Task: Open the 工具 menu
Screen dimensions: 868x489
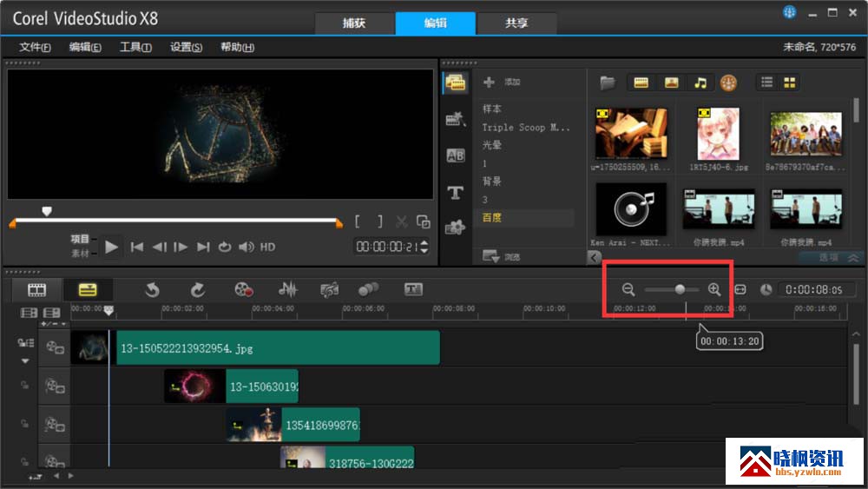Action: coord(135,48)
